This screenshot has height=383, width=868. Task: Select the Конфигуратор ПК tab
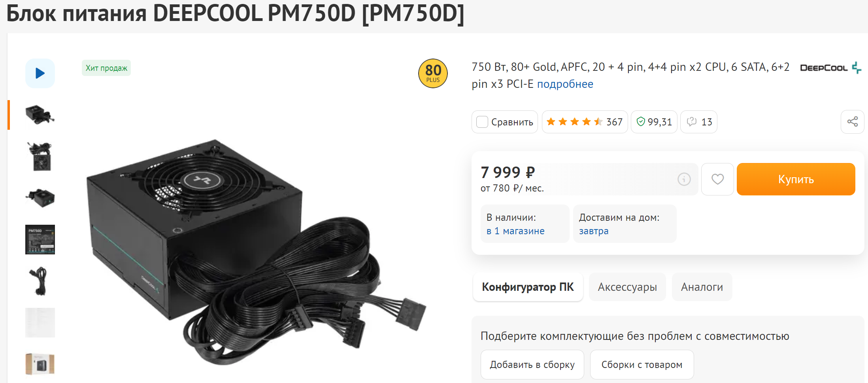click(x=528, y=287)
